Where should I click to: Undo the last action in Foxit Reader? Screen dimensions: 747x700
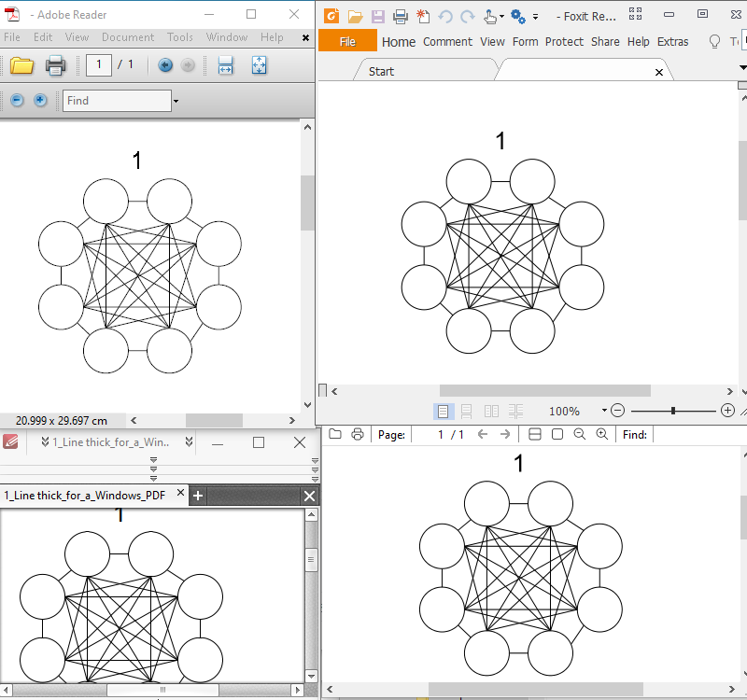point(446,16)
